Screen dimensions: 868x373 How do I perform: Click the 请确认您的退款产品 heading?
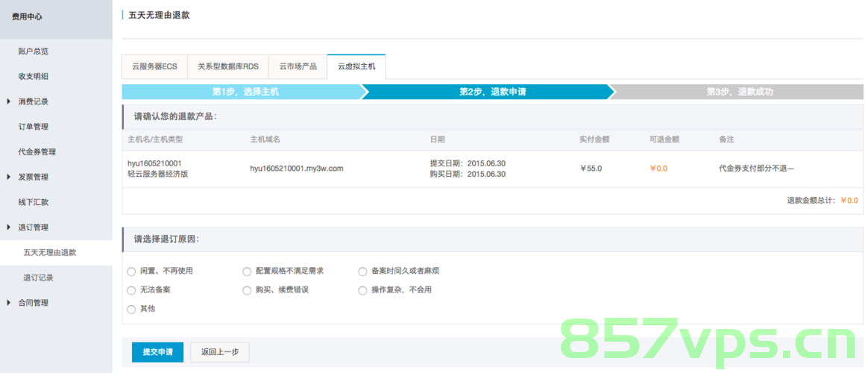point(175,117)
